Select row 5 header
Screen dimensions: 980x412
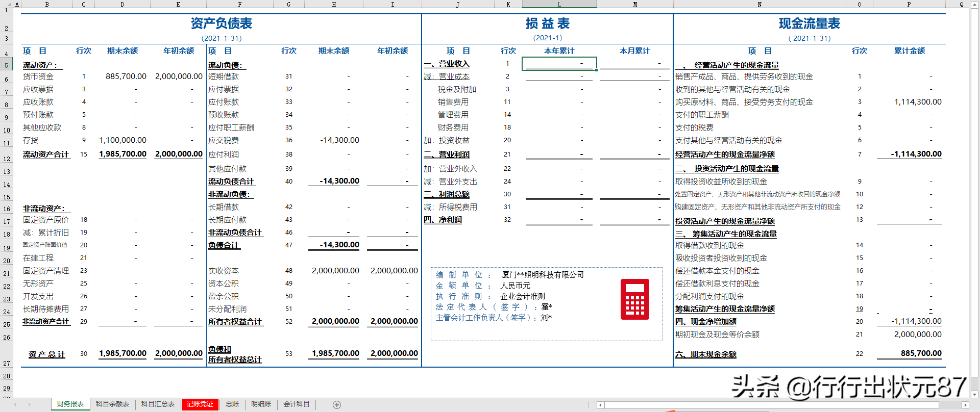pyautogui.click(x=7, y=65)
